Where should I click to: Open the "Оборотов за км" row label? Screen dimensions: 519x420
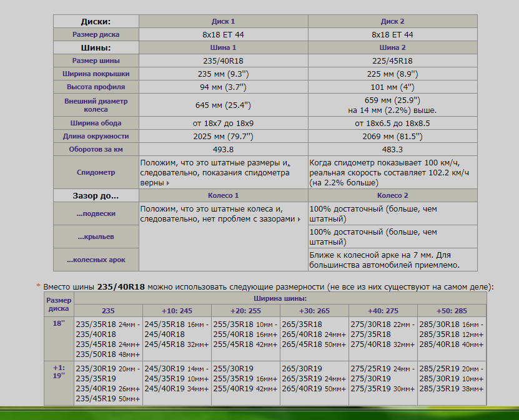96,149
